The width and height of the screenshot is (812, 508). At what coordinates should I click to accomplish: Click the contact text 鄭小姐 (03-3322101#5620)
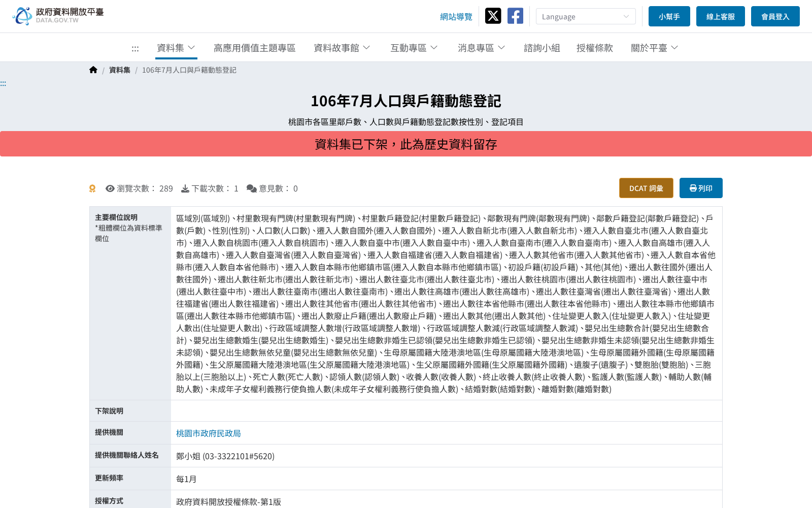[x=225, y=456]
